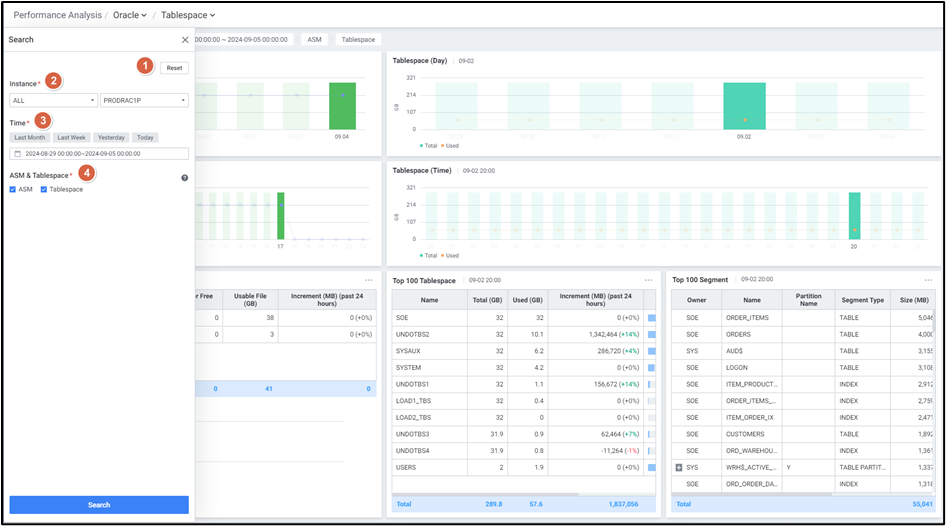Open the ALL instance group dropdown

click(53, 100)
